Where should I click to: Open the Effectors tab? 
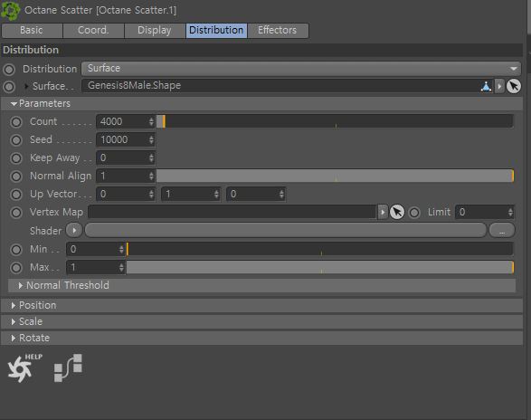point(278,30)
